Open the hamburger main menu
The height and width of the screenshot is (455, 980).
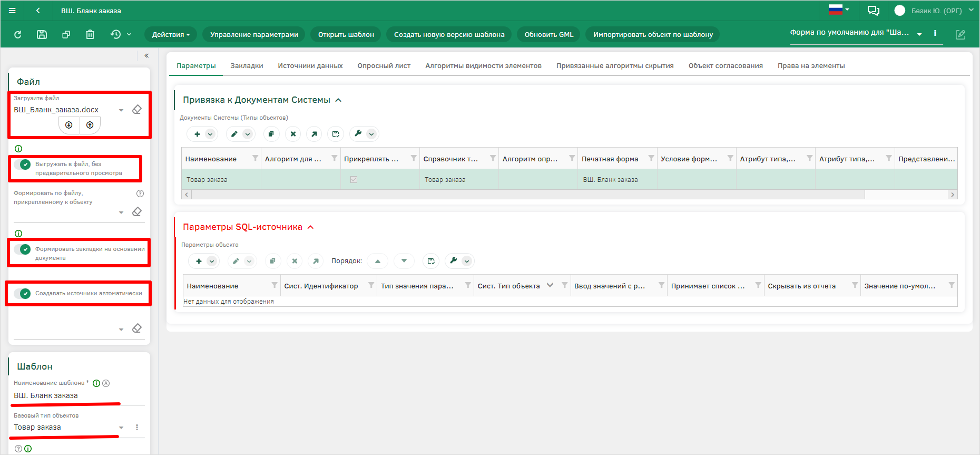pos(12,11)
